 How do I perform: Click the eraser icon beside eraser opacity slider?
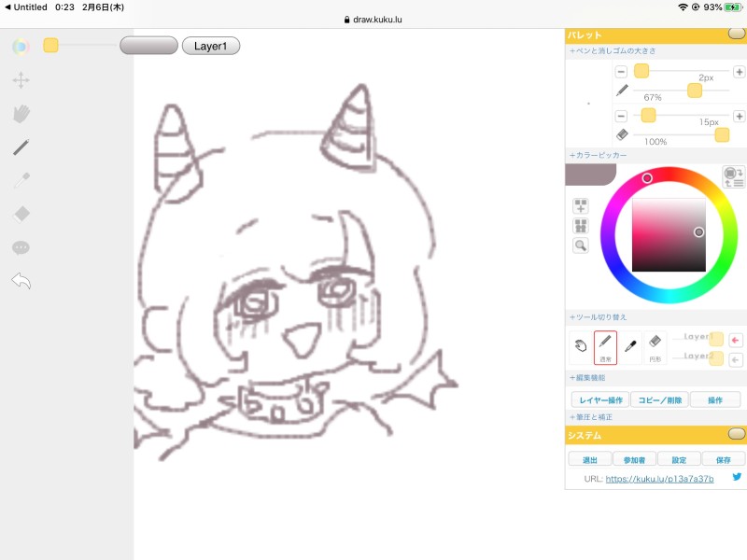622,134
